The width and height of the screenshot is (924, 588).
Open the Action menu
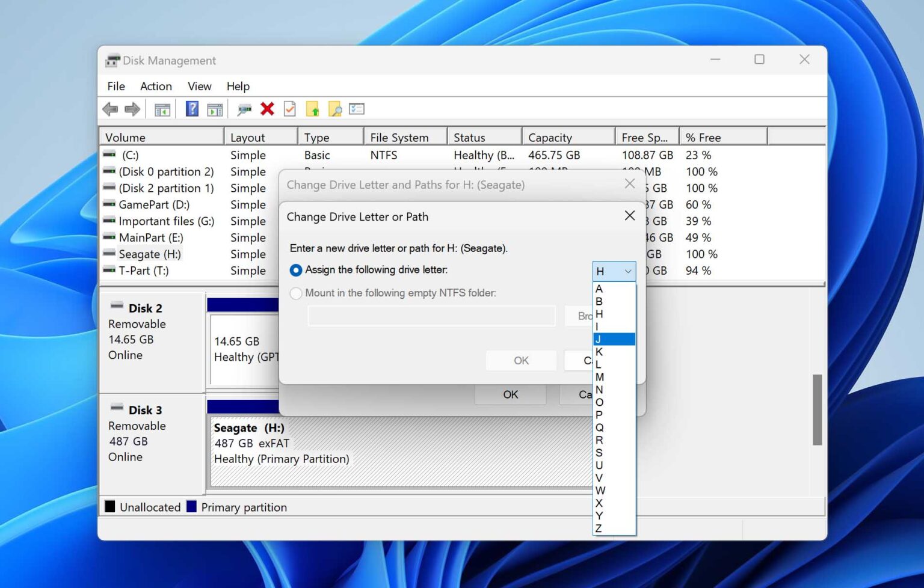[155, 86]
